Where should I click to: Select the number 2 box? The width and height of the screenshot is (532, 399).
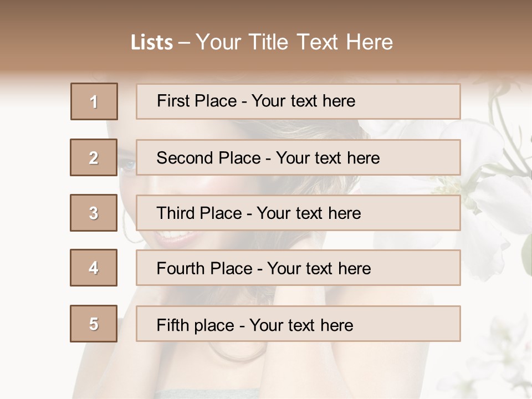pos(94,157)
